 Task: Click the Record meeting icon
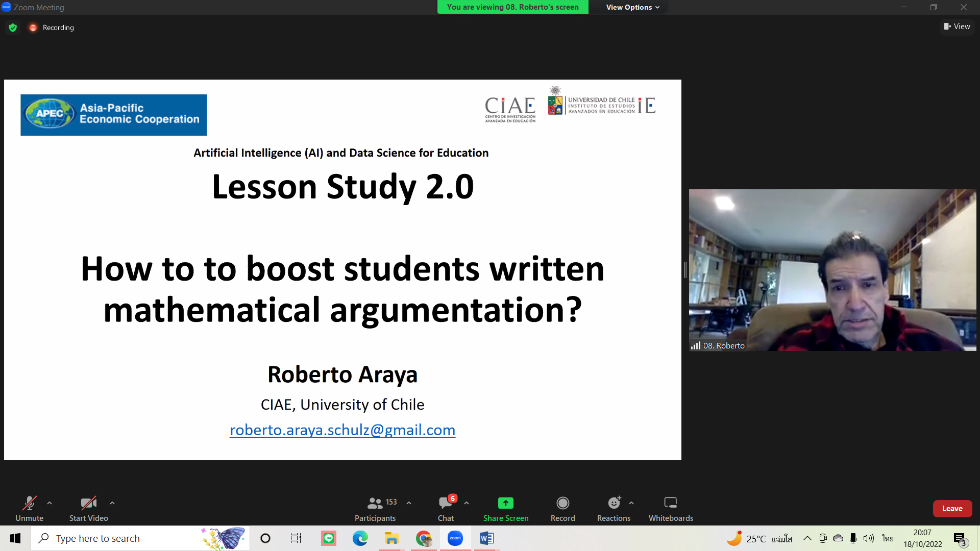click(x=562, y=504)
